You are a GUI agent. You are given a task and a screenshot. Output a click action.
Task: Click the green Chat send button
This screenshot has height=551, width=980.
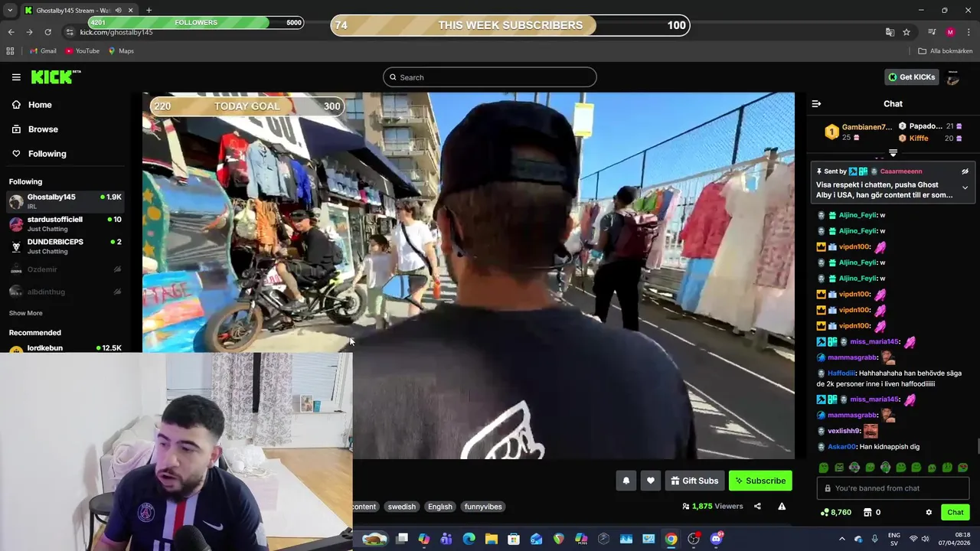click(955, 513)
